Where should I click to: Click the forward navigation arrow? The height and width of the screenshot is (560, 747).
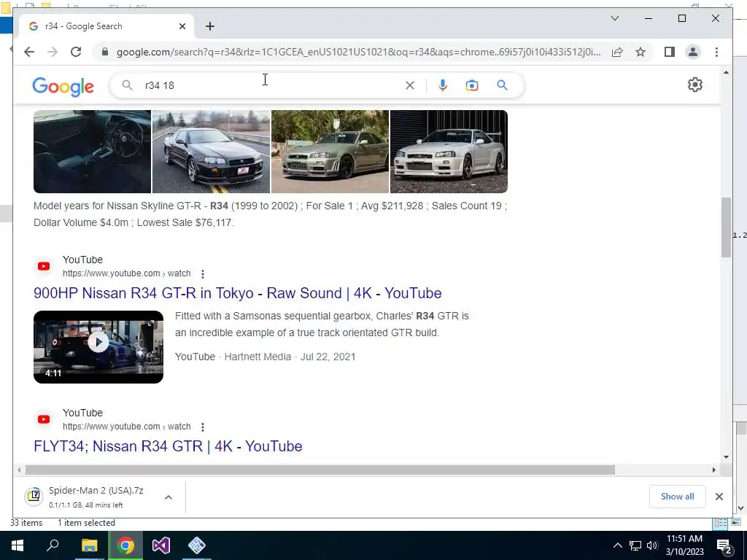pyautogui.click(x=53, y=52)
